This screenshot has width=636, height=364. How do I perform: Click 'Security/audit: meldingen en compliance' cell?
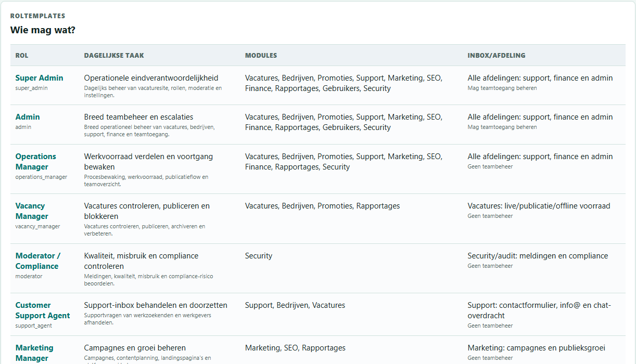coord(538,256)
